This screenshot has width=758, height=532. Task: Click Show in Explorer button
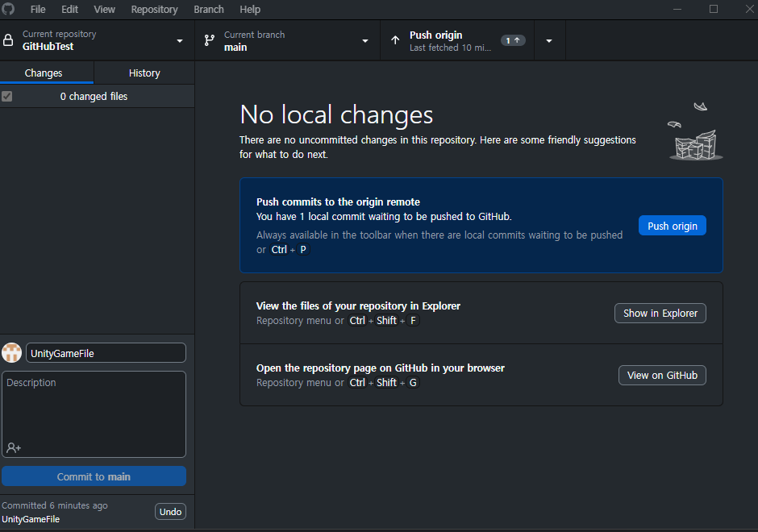[660, 313]
